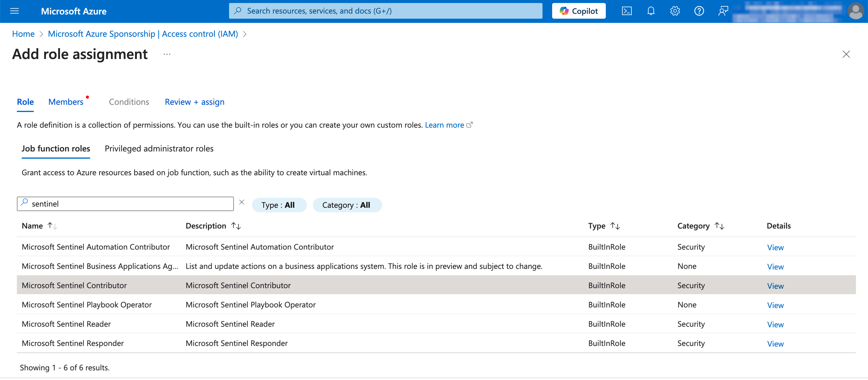Select Job function roles tab
The height and width of the screenshot is (380, 868).
[x=56, y=149]
